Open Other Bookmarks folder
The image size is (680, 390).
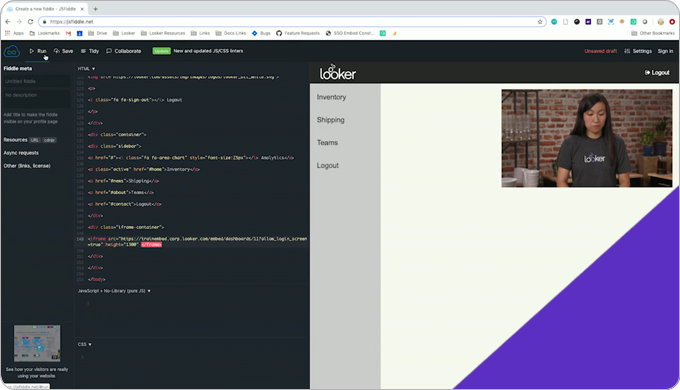coord(653,33)
